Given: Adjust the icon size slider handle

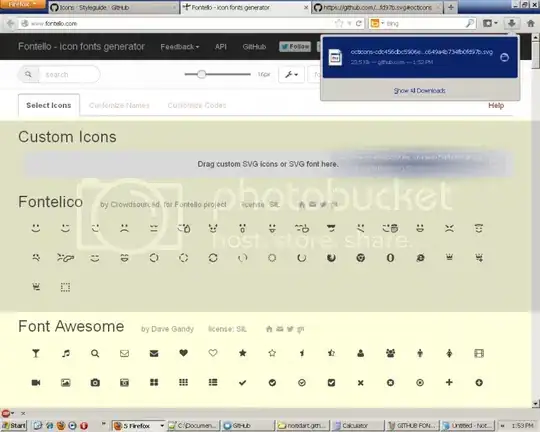Looking at the screenshot, I should click(201, 74).
